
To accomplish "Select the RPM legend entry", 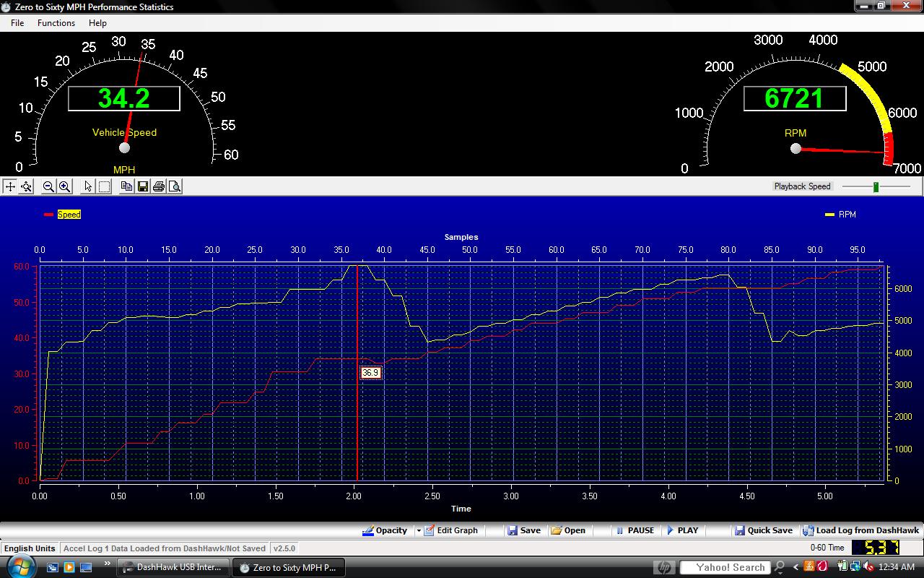I will (x=840, y=215).
